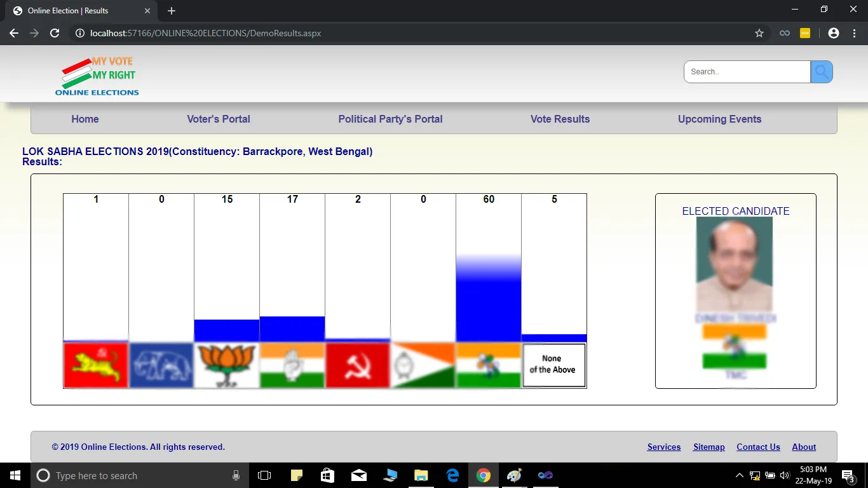This screenshot has width=868, height=488.
Task: Click the clock tricolor party flag
Action: [423, 365]
